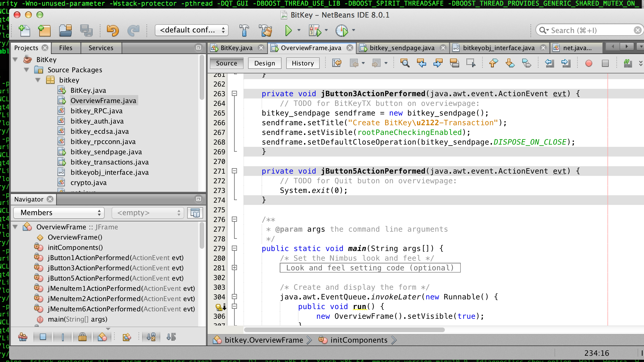Click the New Project toolbar icon

44,30
